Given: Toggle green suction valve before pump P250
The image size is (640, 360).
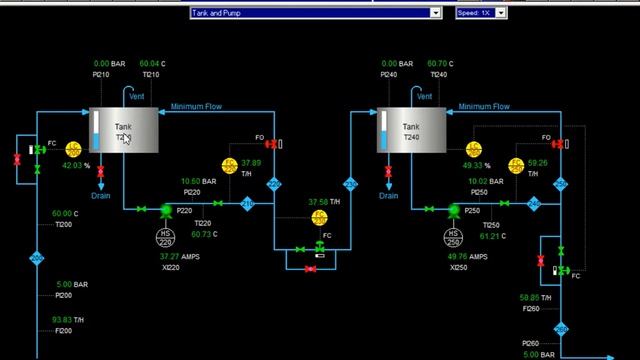Looking at the screenshot, I should [x=429, y=209].
